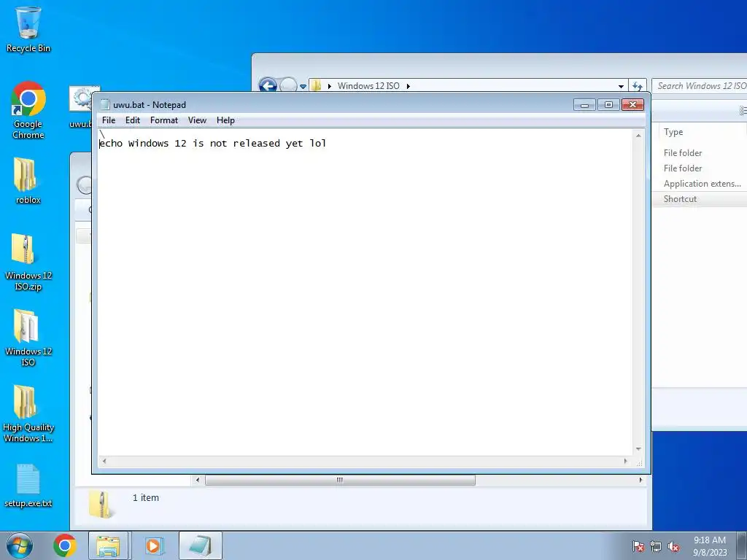747x560 pixels.
Task: Open the Windows Start menu orb
Action: pos(19,545)
